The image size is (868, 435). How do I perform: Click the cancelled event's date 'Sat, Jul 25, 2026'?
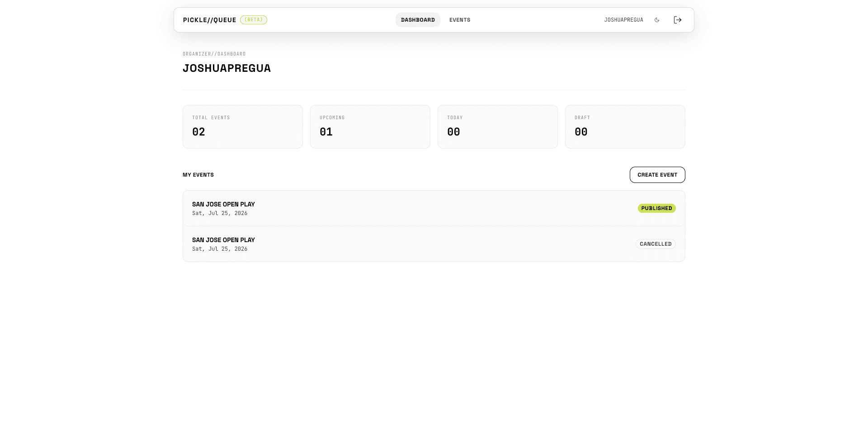pyautogui.click(x=220, y=249)
